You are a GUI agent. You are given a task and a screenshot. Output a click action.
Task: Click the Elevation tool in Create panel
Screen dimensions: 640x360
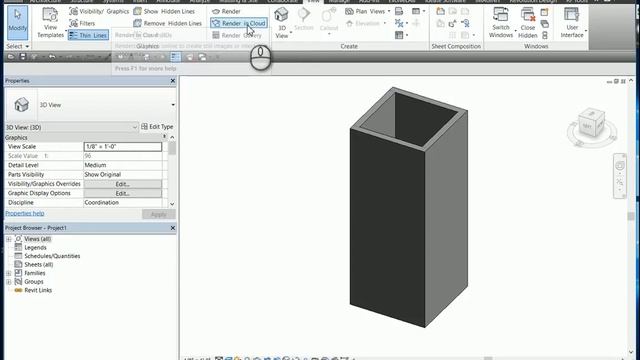click(x=366, y=23)
